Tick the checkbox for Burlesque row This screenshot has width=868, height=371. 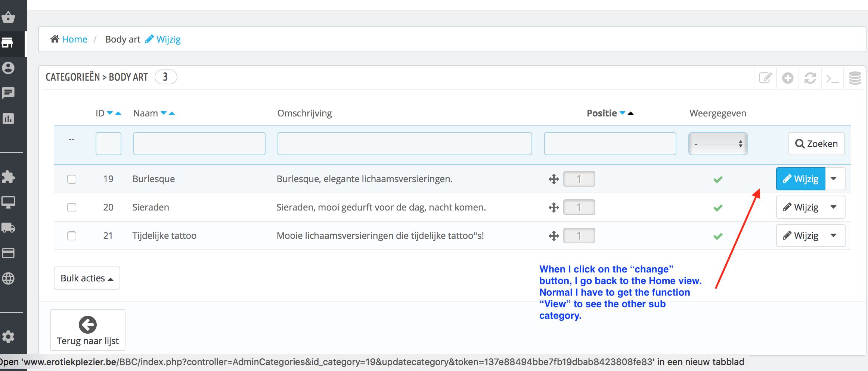72,179
